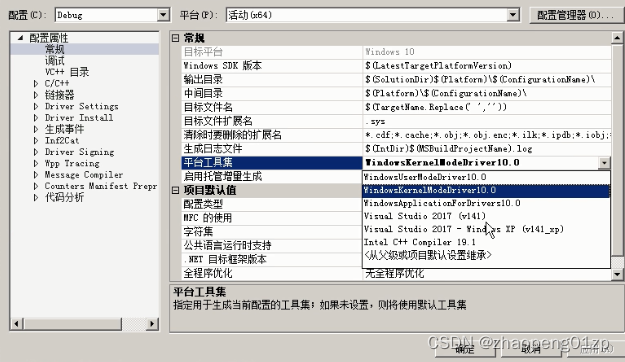Select the Driver Settings label
Image resolution: width=625 pixels, height=362 pixels.
81,106
